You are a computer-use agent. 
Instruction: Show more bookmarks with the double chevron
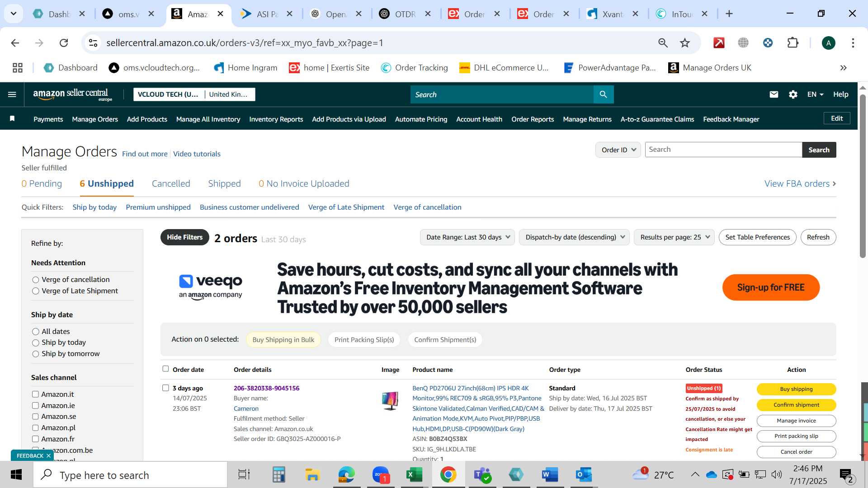coord(843,68)
